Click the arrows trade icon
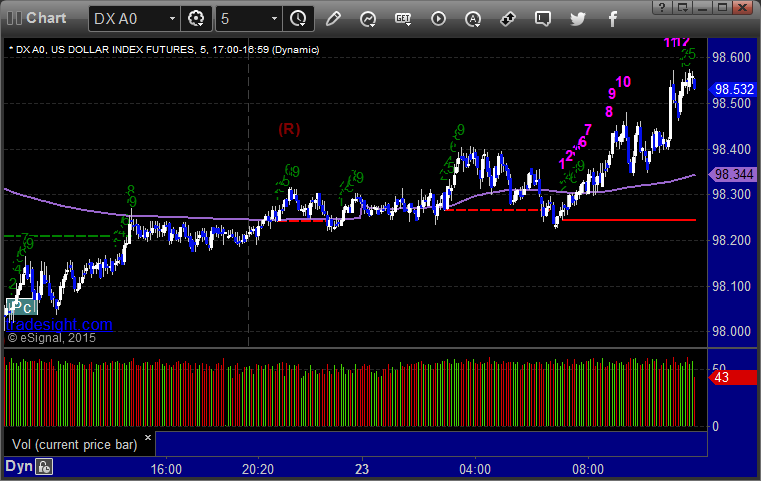 click(508, 19)
